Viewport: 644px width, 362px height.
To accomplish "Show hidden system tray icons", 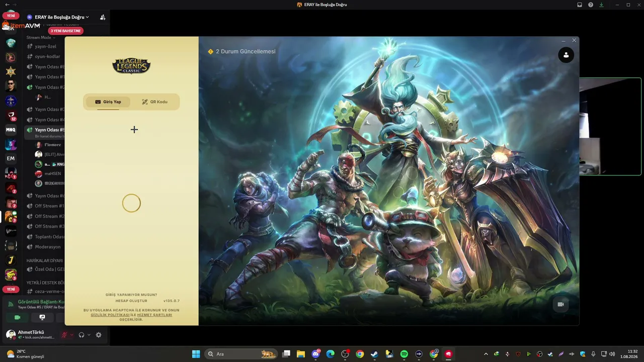I will 486,354.
